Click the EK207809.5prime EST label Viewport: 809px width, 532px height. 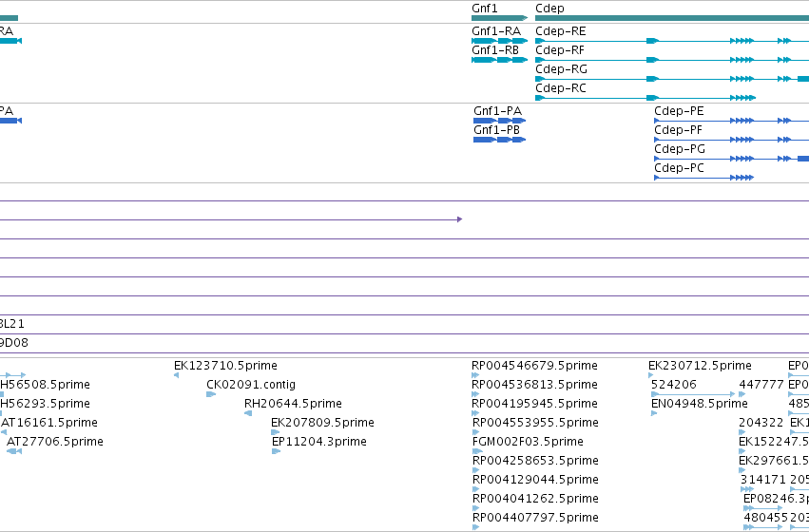point(322,422)
